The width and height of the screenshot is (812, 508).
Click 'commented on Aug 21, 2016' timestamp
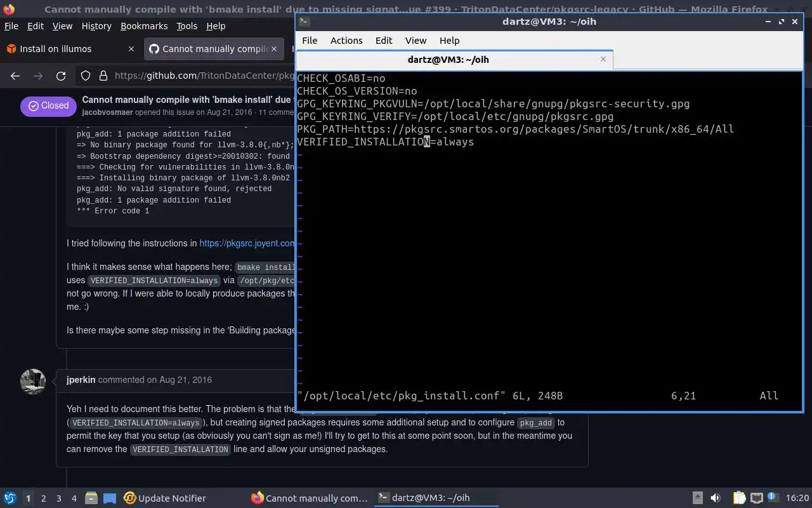(x=155, y=380)
